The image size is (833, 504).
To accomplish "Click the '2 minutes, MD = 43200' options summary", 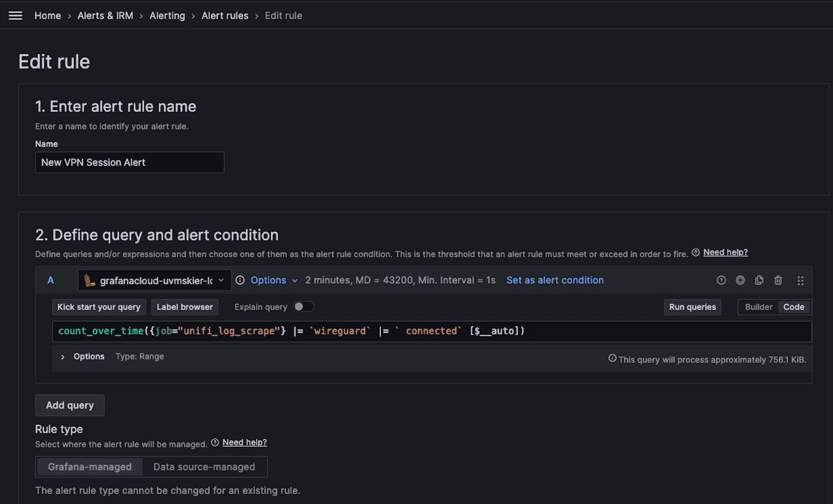I will (400, 280).
